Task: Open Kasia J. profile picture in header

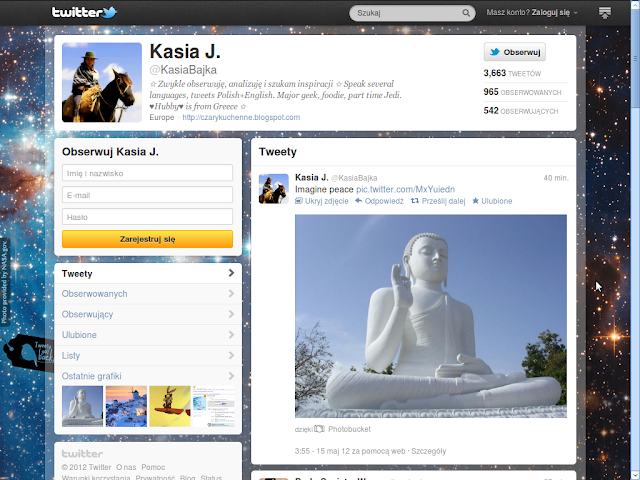Action: tap(102, 82)
